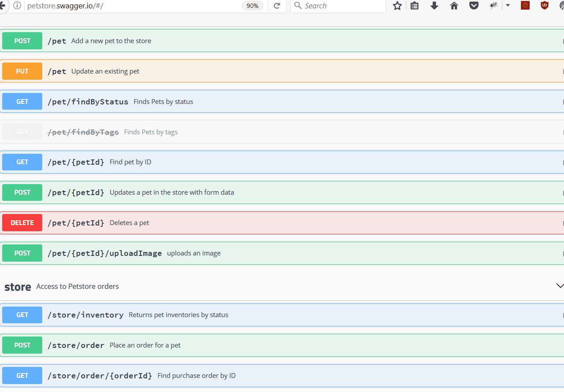Open the downloads panel
Screen dimensions: 564x392
click(x=434, y=6)
